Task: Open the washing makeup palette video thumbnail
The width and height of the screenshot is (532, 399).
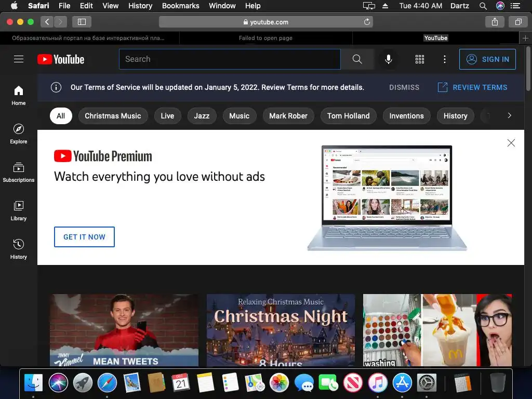Action: pyautogui.click(x=437, y=330)
